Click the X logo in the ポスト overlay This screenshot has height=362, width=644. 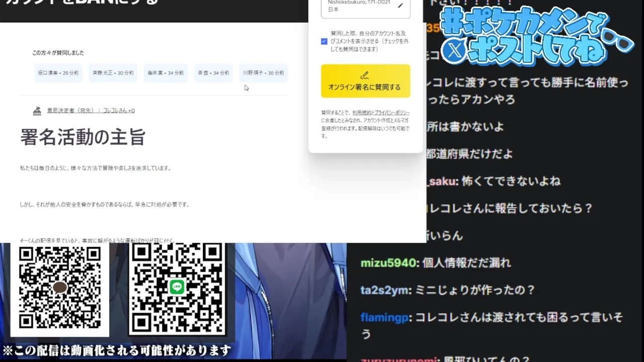point(455,51)
